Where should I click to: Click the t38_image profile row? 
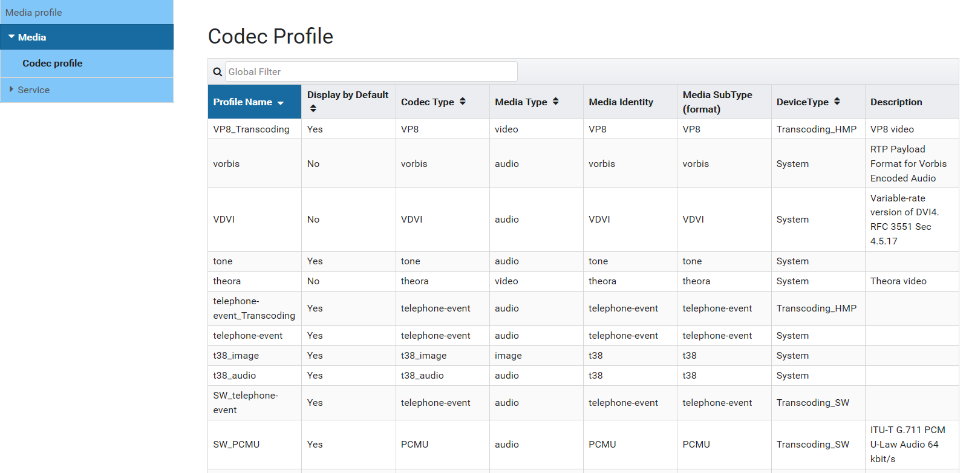coord(235,355)
